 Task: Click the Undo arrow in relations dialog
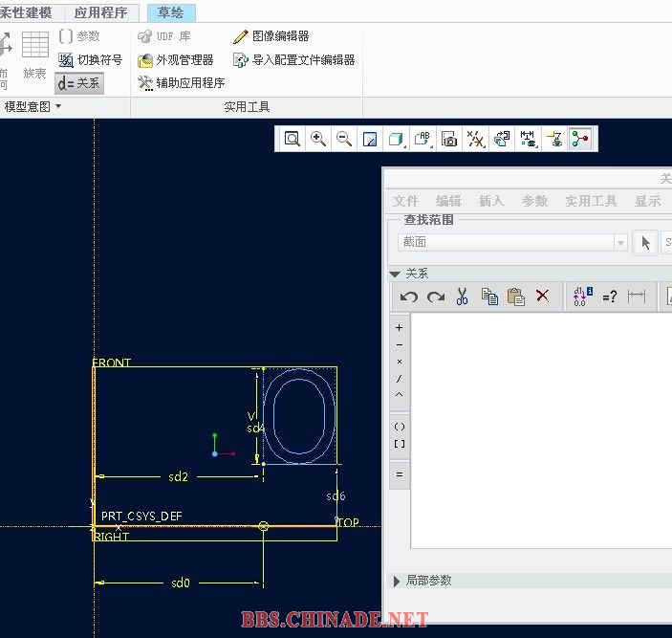(x=409, y=297)
